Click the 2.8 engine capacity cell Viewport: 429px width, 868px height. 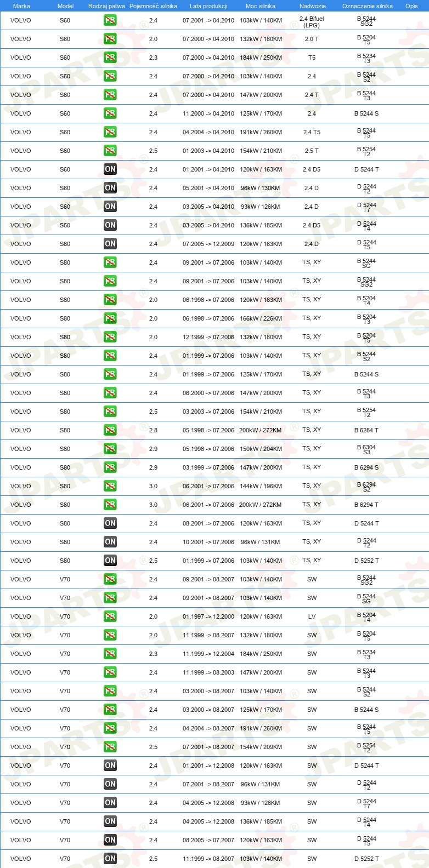(153, 430)
